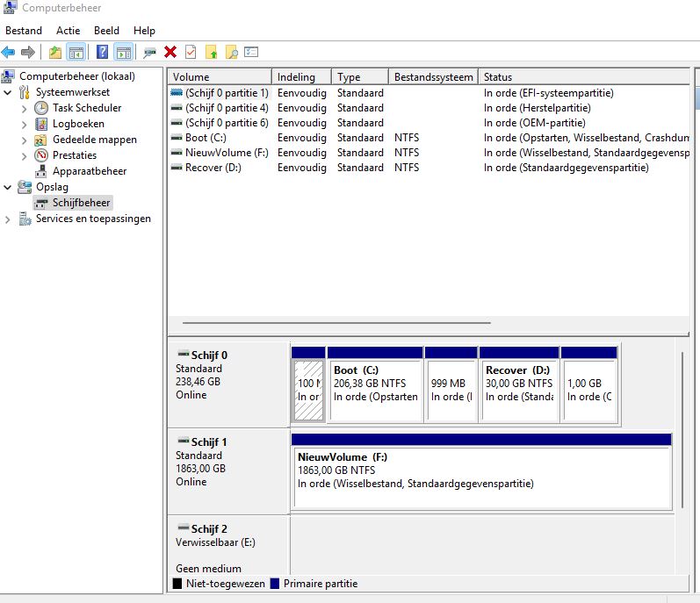Click the blue Back arrow in toolbar
The image size is (700, 603).
coord(9,52)
